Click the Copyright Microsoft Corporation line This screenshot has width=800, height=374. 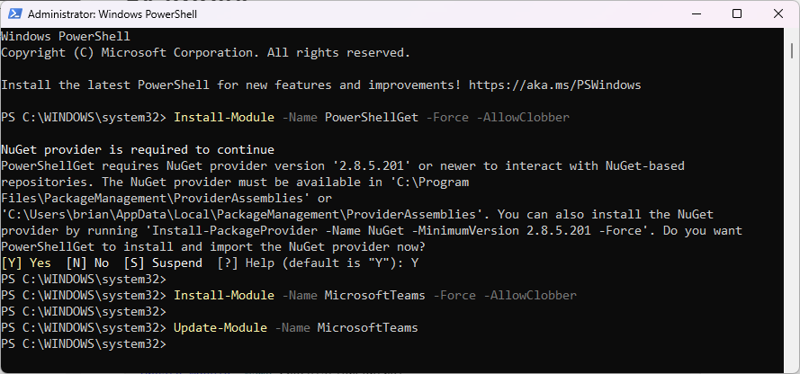coord(206,53)
